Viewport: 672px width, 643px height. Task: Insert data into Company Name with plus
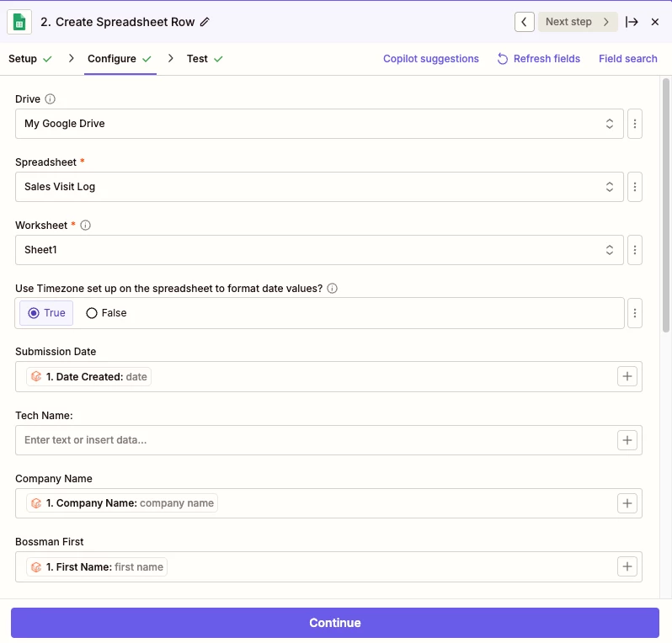click(x=627, y=503)
